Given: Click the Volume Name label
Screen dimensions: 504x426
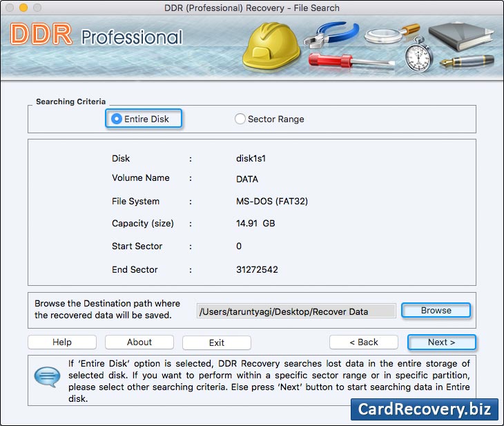Looking at the screenshot, I should point(140,178).
